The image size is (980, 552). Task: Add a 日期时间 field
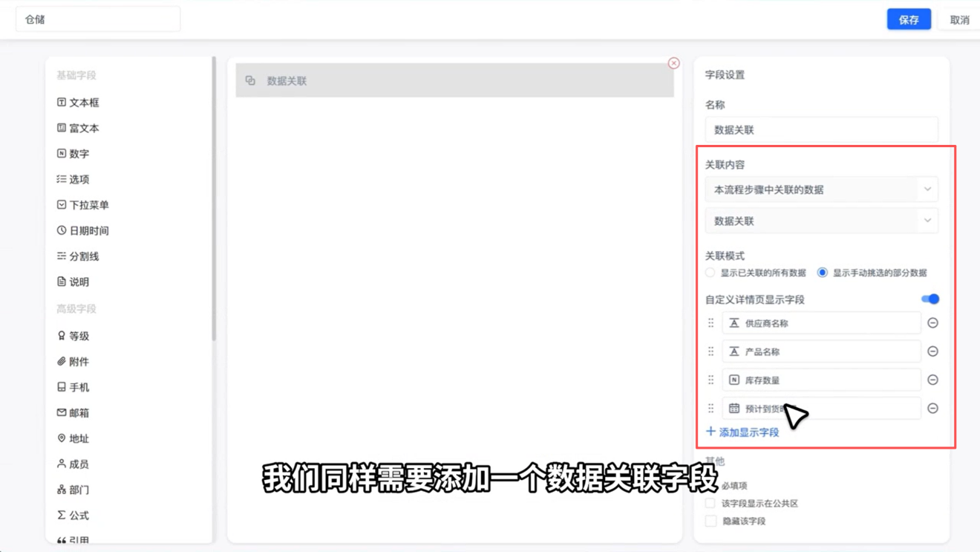tap(82, 230)
